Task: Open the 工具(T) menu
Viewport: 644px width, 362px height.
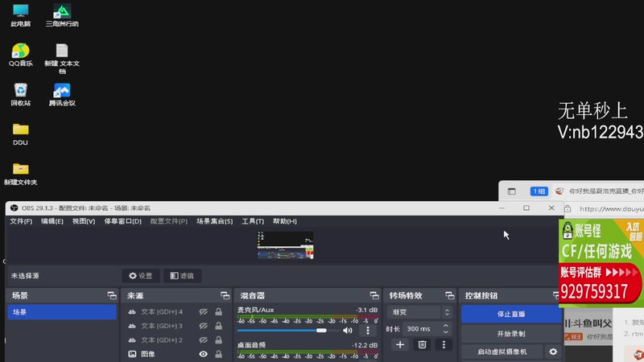Action: tap(253, 221)
